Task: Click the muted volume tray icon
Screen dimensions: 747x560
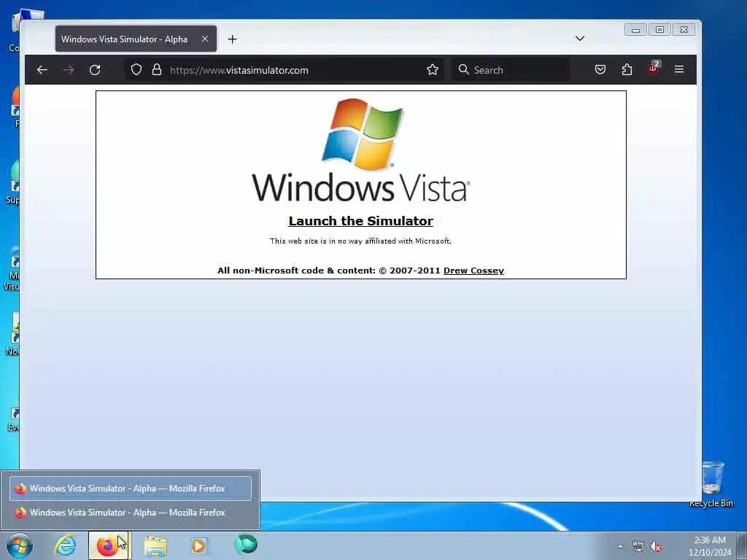Action: pyautogui.click(x=657, y=547)
